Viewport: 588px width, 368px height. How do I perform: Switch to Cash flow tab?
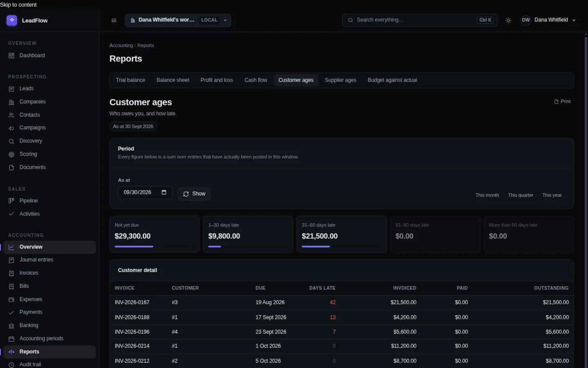click(256, 80)
